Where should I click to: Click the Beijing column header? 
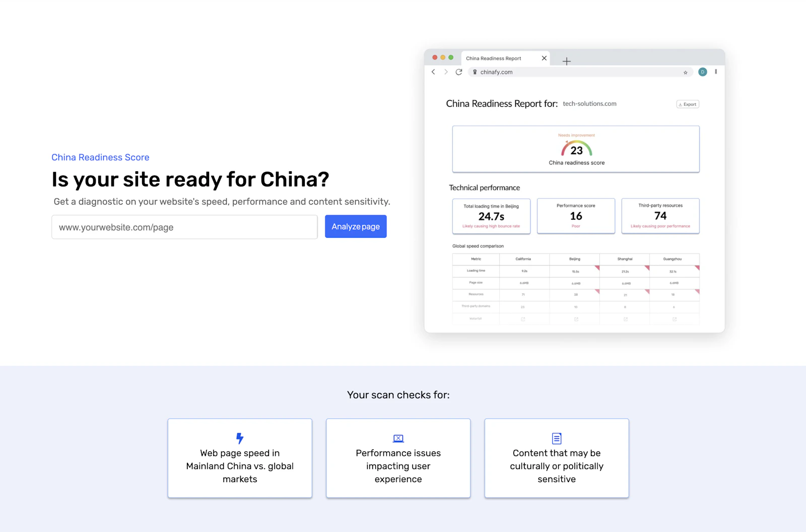click(x=575, y=259)
